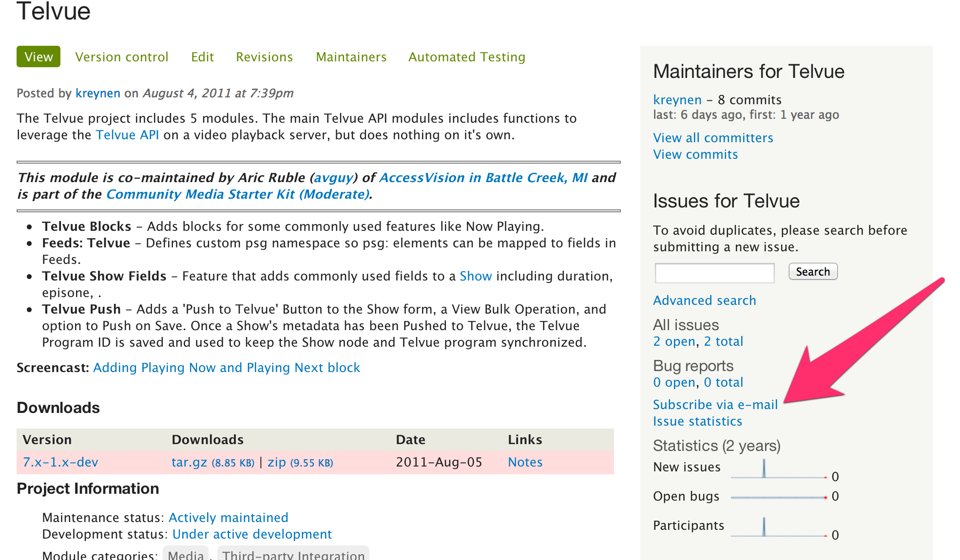Download the tar.gz release file
This screenshot has height=560, width=960.
190,462
